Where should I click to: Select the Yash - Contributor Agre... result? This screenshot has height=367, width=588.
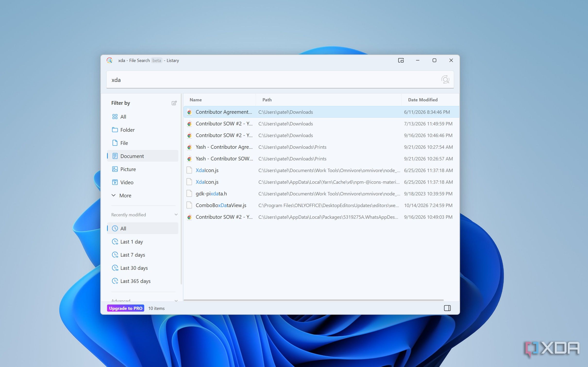point(321,147)
